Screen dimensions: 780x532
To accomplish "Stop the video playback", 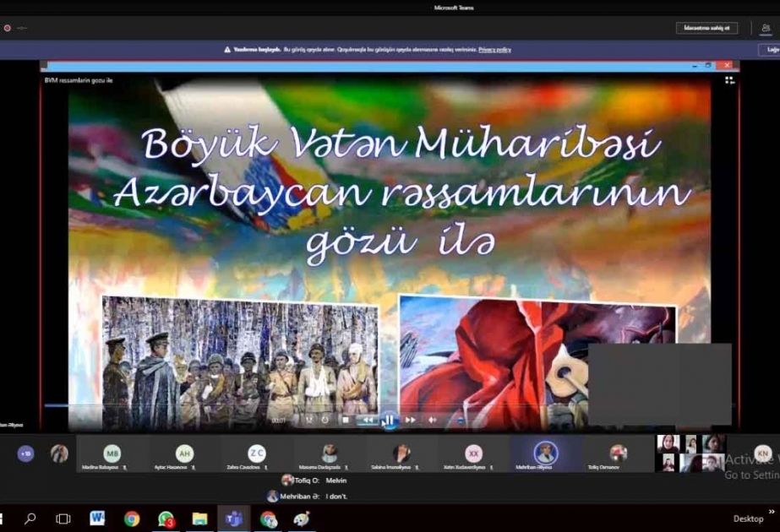I will click(x=346, y=421).
